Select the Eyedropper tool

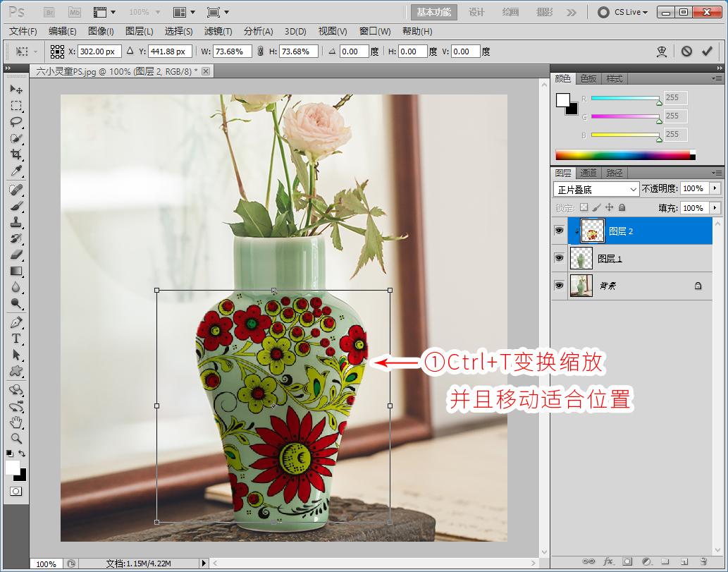point(16,171)
